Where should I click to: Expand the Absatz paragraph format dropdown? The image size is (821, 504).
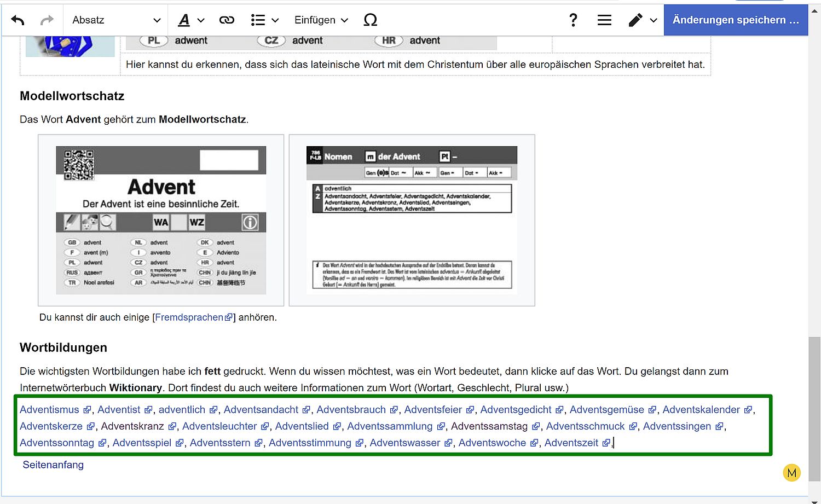[116, 20]
